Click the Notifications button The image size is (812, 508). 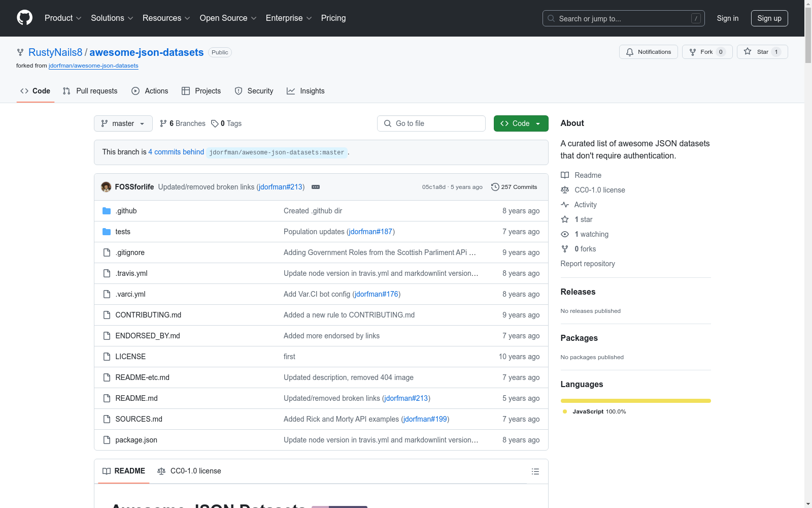point(649,52)
